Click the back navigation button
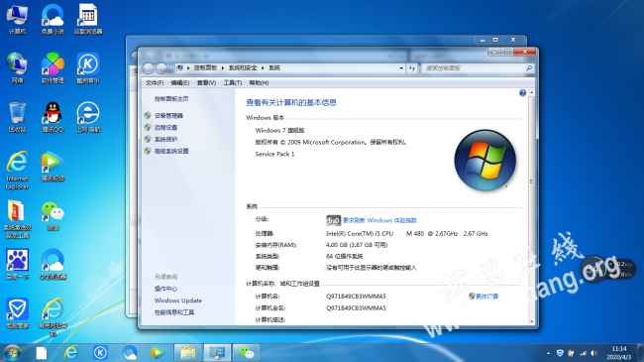The height and width of the screenshot is (362, 644). [x=149, y=68]
